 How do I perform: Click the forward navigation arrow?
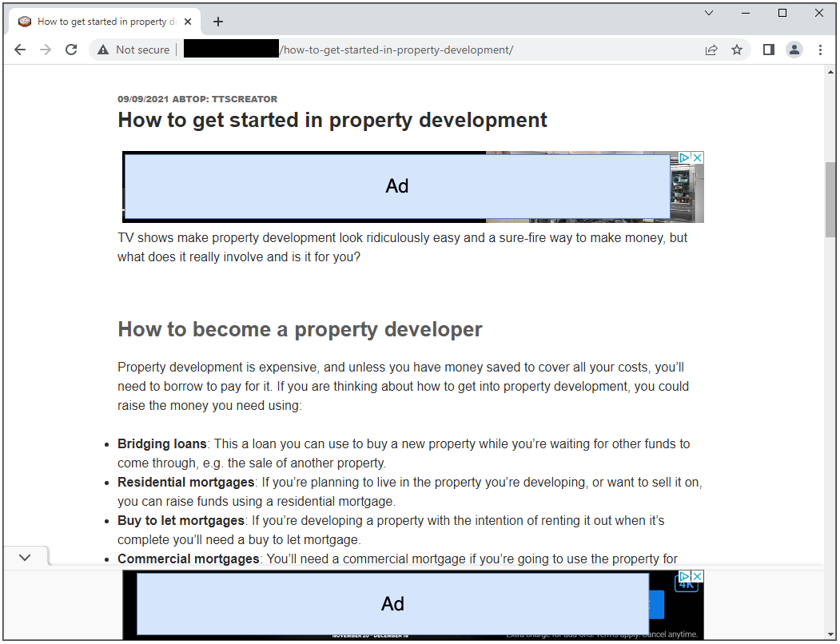point(45,49)
